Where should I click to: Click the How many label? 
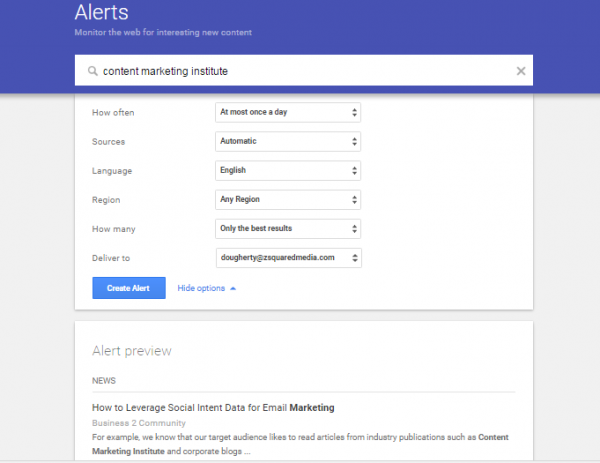(x=114, y=229)
